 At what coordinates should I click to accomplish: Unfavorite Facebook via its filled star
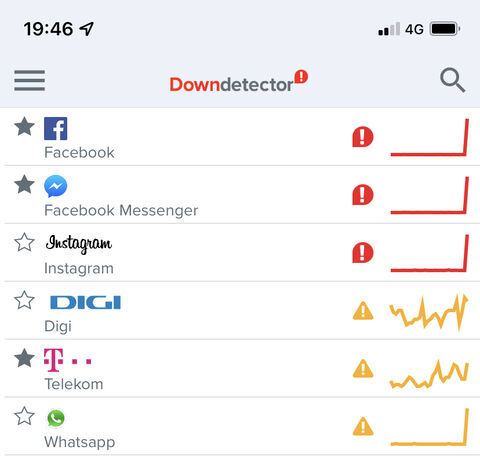pyautogui.click(x=24, y=127)
